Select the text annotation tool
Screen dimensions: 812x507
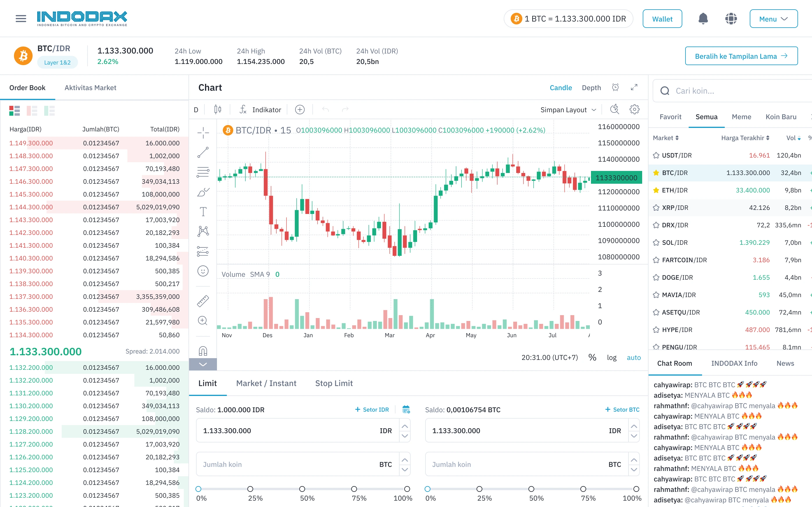203,212
